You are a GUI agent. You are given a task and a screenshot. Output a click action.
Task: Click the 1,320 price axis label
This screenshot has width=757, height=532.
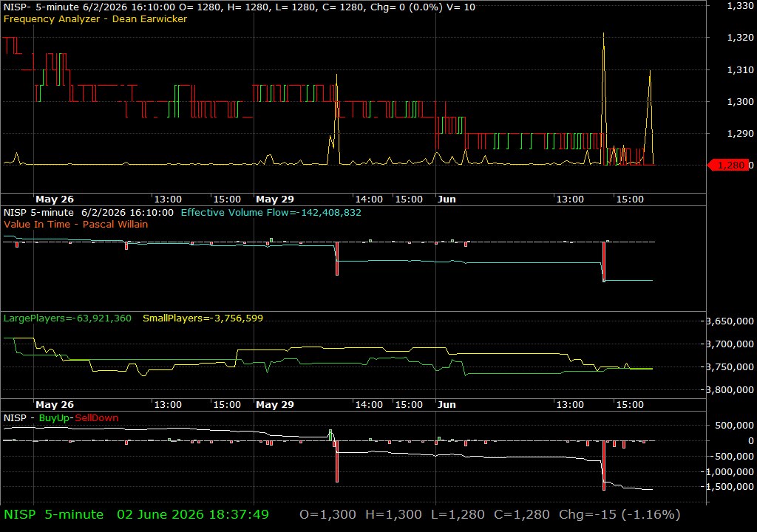coord(740,38)
